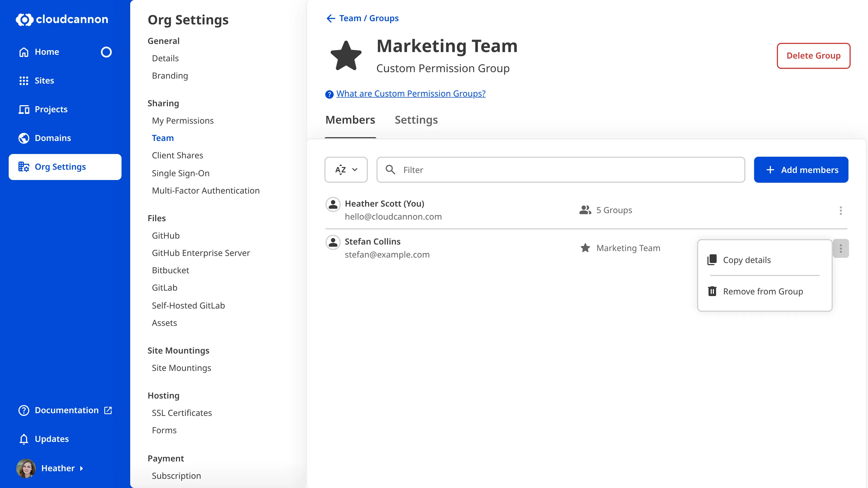Open Forms under Hosting
This screenshot has width=868, height=488.
pos(164,431)
